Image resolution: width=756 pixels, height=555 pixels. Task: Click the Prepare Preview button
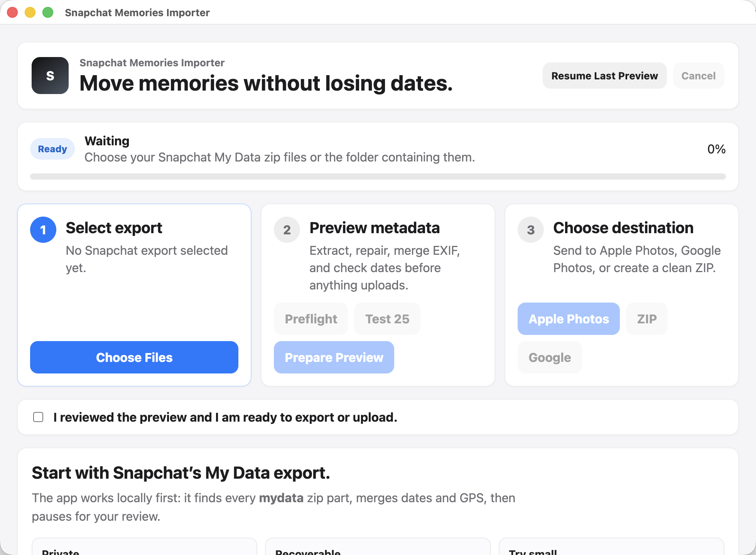[x=334, y=357]
